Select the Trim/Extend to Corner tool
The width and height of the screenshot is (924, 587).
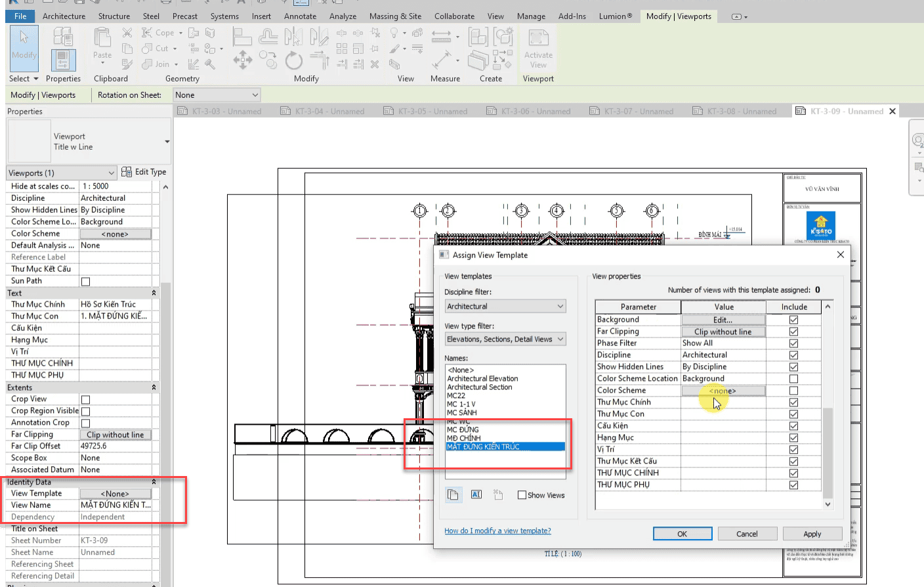click(320, 60)
